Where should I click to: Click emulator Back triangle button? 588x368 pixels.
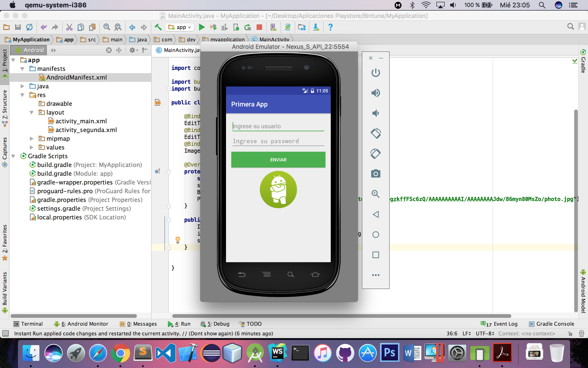click(376, 214)
